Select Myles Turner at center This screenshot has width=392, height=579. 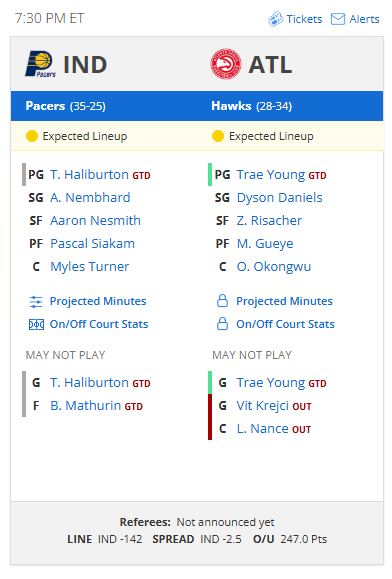pyautogui.click(x=90, y=266)
